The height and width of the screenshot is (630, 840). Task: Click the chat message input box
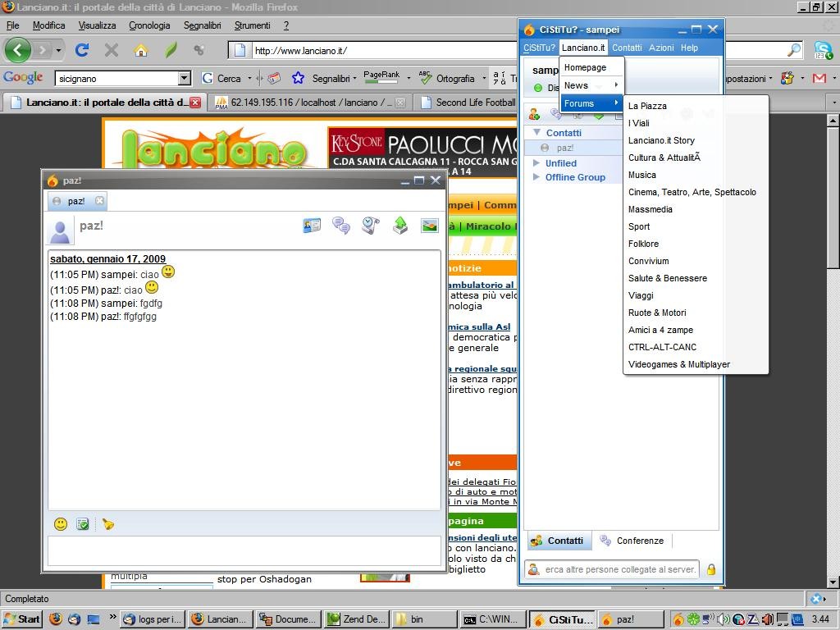click(244, 551)
